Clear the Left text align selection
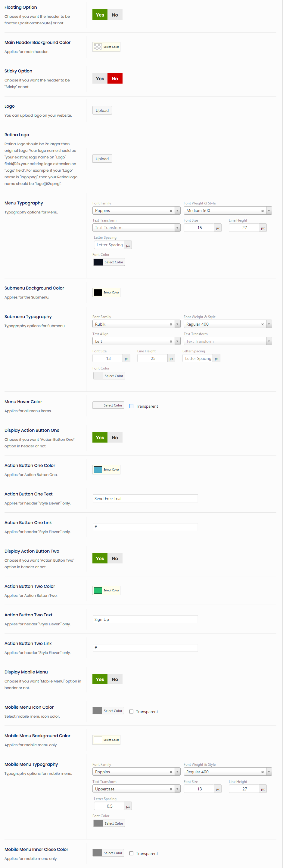This screenshot has height=868, width=283. pos(171,342)
